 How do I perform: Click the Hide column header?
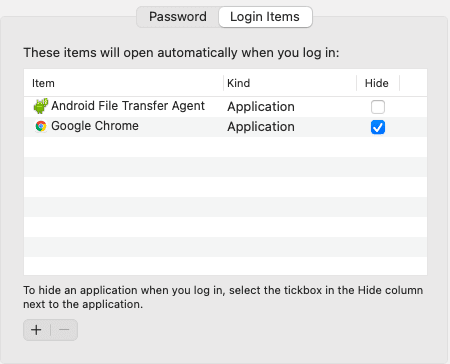[x=378, y=83]
